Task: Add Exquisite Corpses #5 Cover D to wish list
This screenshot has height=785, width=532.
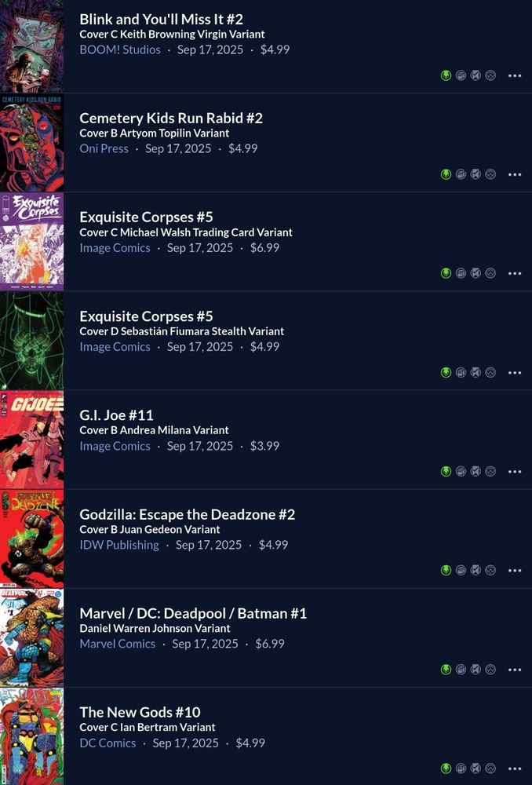Action: pos(490,372)
